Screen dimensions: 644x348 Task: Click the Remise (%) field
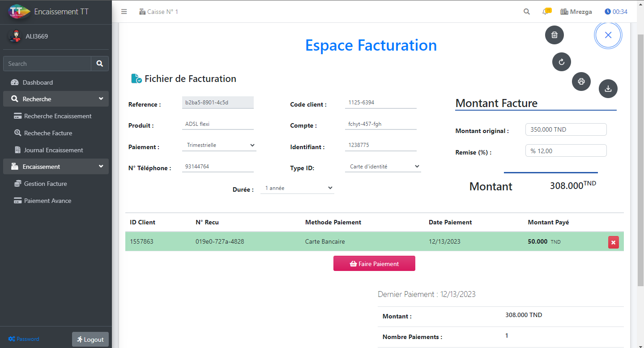(566, 151)
